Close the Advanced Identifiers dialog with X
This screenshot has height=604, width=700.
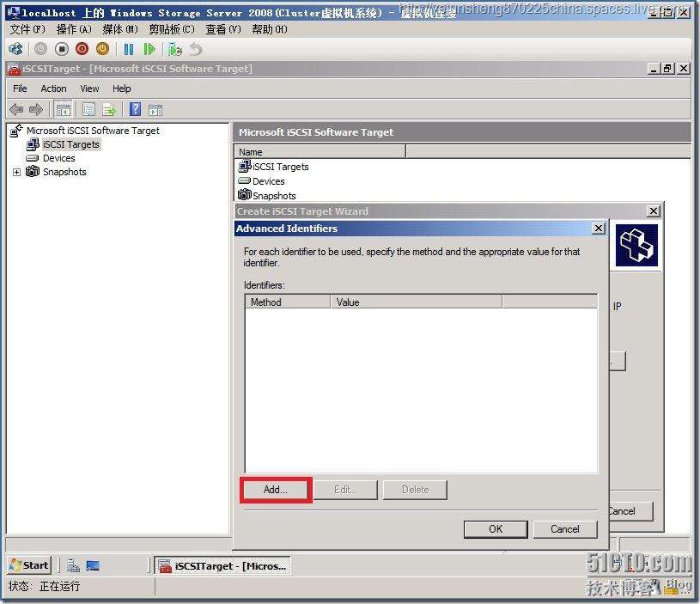click(598, 229)
